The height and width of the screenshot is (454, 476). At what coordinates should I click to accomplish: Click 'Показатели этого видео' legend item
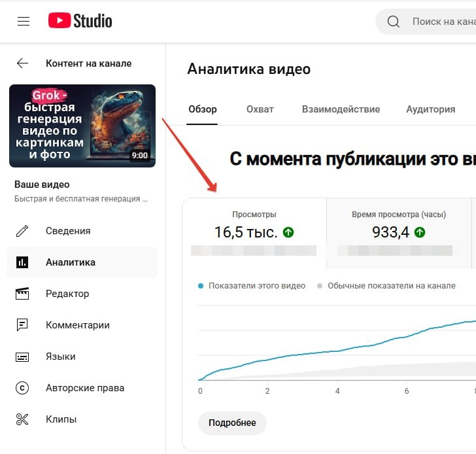[252, 286]
